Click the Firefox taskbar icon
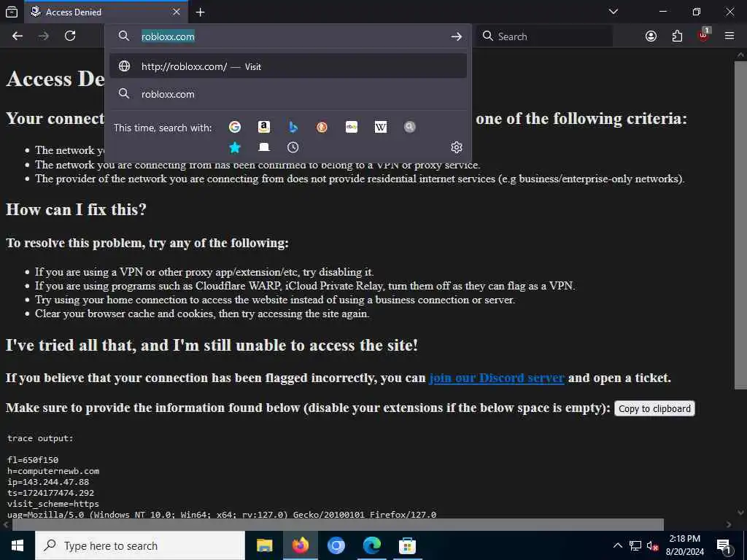Image resolution: width=747 pixels, height=560 pixels. point(300,545)
